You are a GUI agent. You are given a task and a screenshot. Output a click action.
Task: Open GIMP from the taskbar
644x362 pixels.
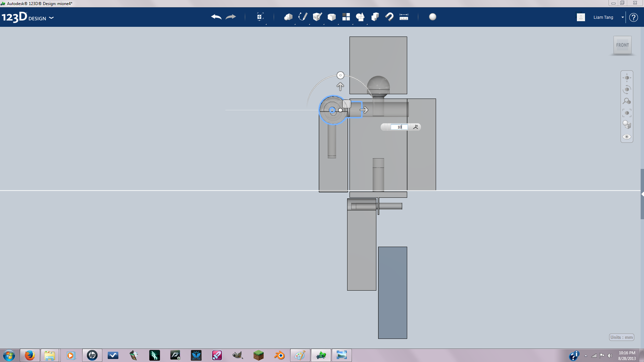(237, 355)
